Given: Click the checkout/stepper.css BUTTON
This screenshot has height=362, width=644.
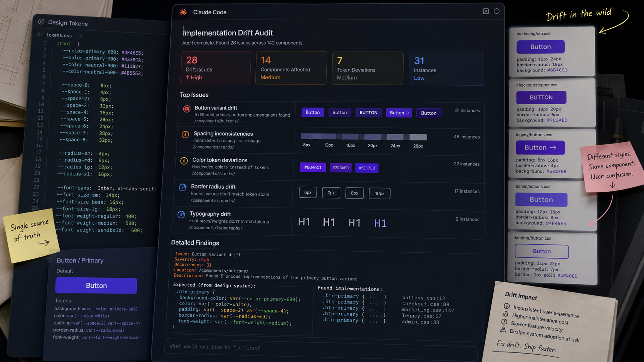Looking at the screenshot, I should 541,97.
